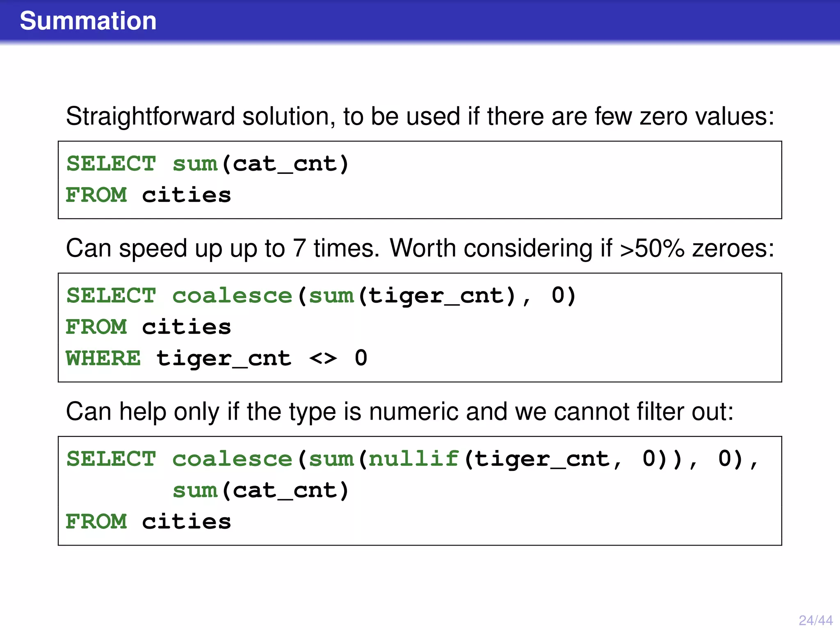Click 'SELECT sum(cat_cnt)' in first code box

point(208,164)
